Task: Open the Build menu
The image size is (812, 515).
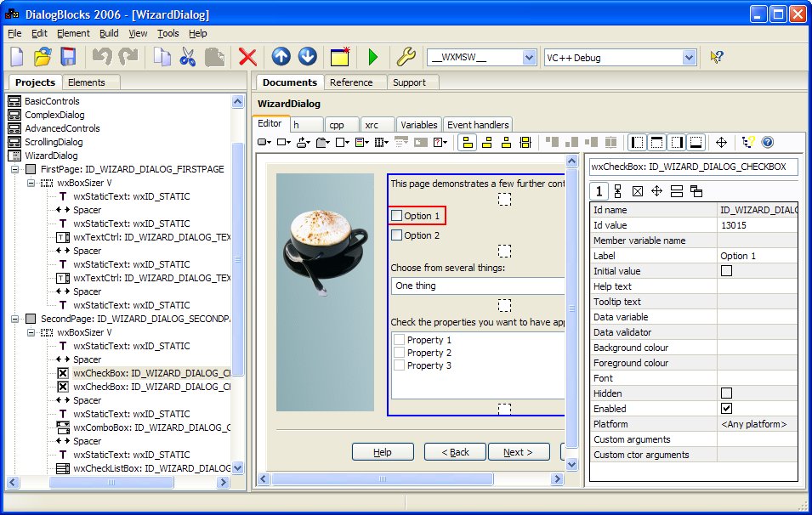Action: pyautogui.click(x=108, y=33)
